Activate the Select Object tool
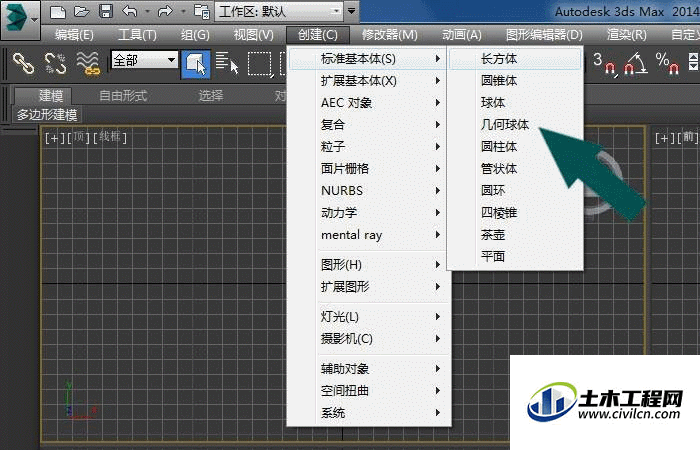 pyautogui.click(x=196, y=63)
